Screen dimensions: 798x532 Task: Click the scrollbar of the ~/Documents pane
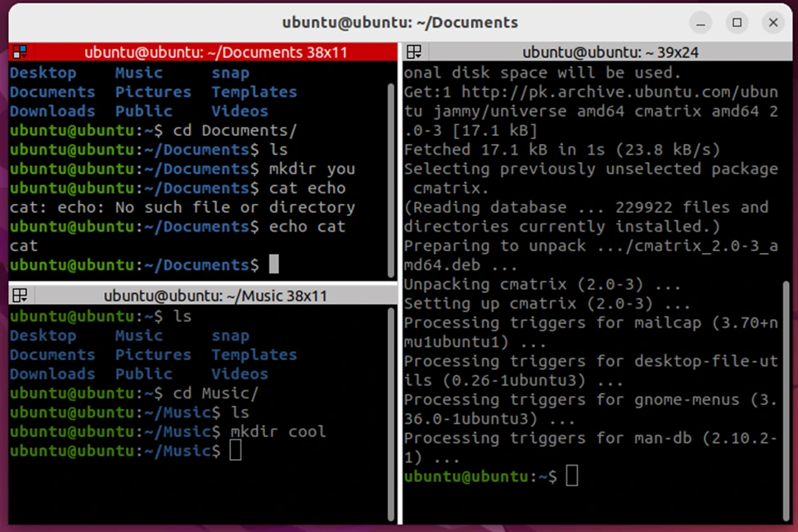point(390,172)
